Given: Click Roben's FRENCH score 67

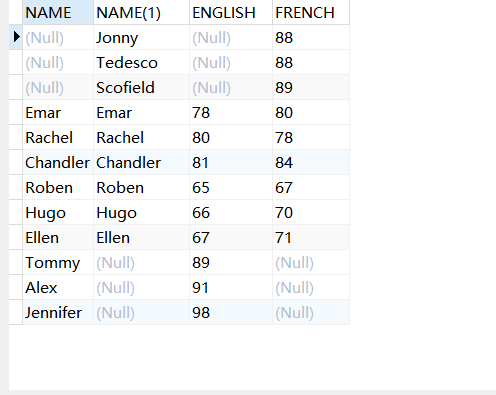Looking at the screenshot, I should [x=311, y=187].
